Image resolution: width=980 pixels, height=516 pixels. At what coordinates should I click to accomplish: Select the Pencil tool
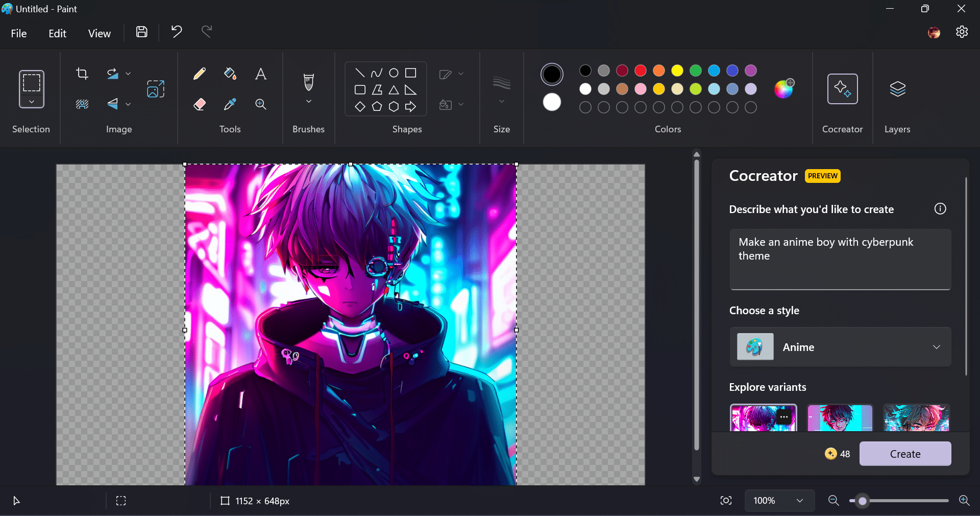pos(200,74)
